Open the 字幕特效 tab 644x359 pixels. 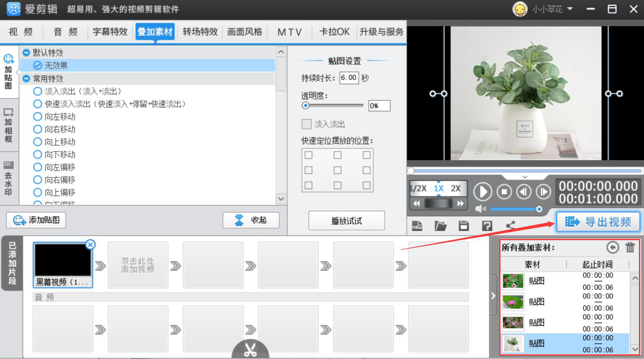[110, 32]
